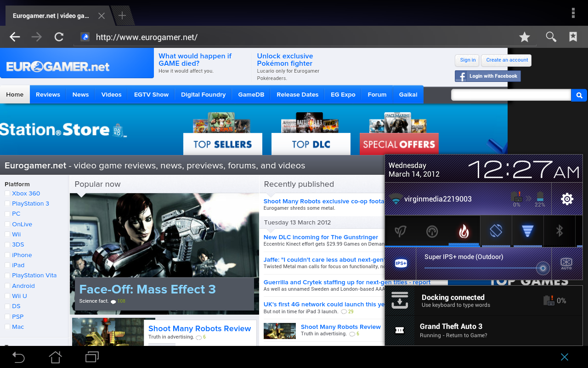Viewport: 588px width, 368px height.
Task: Check the Android platform checkbox
Action: (7, 286)
